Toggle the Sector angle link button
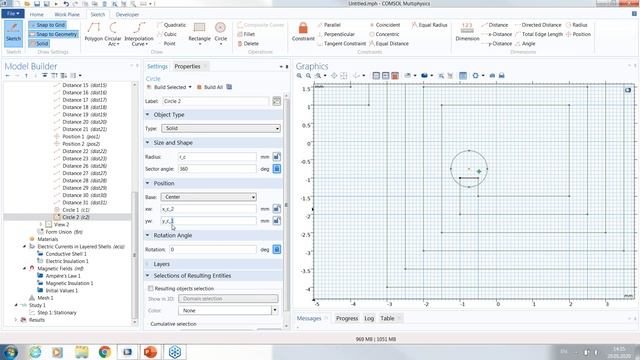640x360 pixels. pos(276,169)
